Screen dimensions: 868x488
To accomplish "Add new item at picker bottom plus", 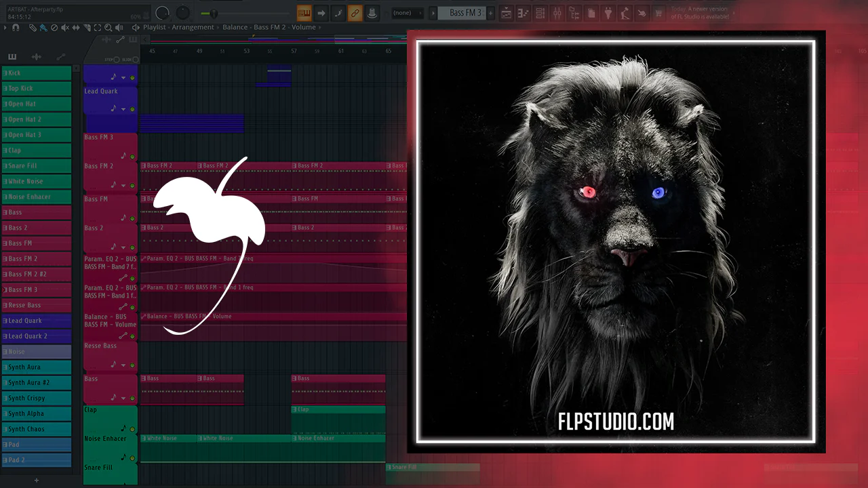I will (x=37, y=481).
